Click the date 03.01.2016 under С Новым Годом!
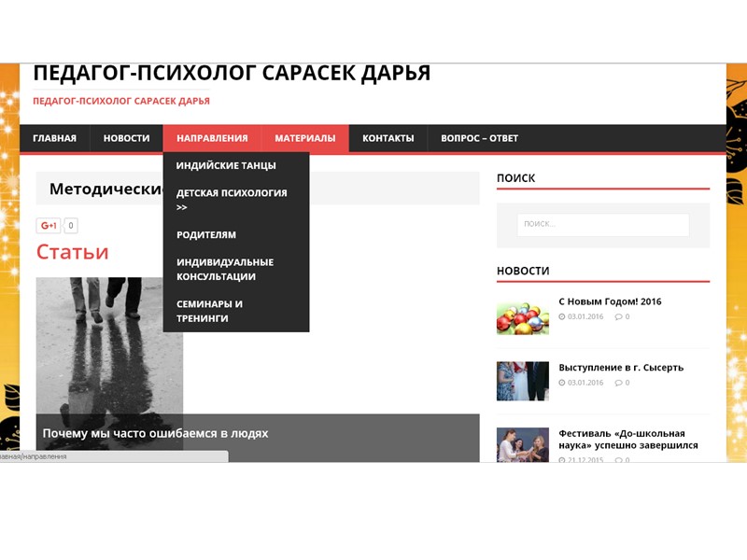Screen dimensions: 747x560 click(585, 316)
